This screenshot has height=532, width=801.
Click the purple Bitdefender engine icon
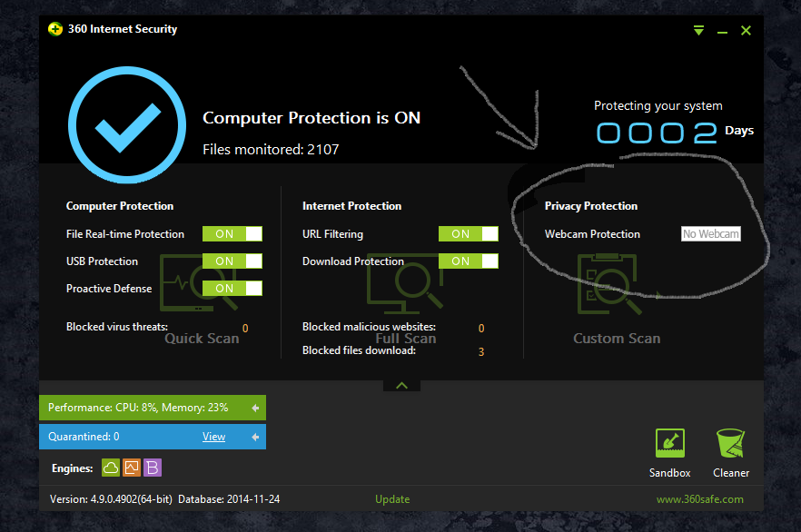(153, 468)
